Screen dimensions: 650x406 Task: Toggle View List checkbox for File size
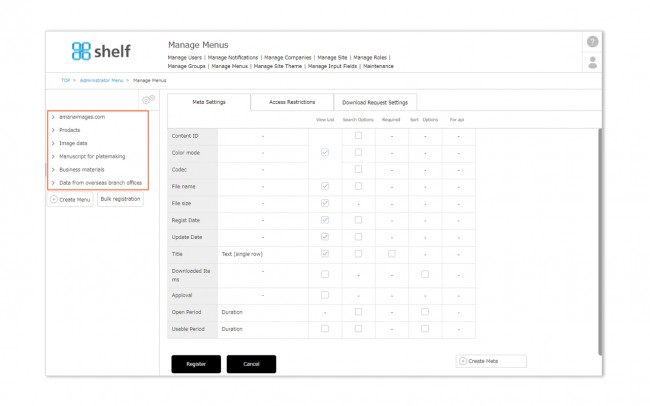[x=325, y=203]
